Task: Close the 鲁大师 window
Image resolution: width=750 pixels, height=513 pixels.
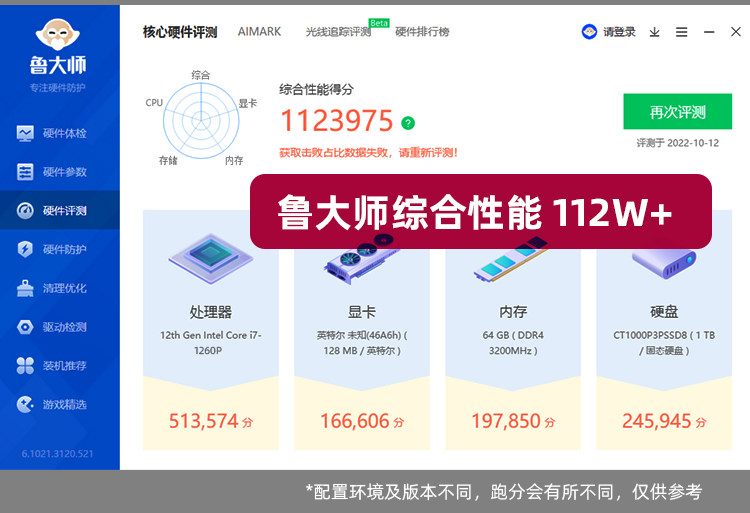Action: pyautogui.click(x=736, y=32)
